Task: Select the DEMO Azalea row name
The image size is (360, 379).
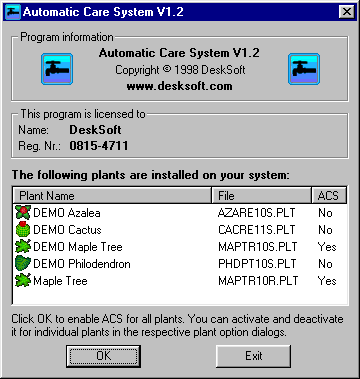Action: (67, 213)
